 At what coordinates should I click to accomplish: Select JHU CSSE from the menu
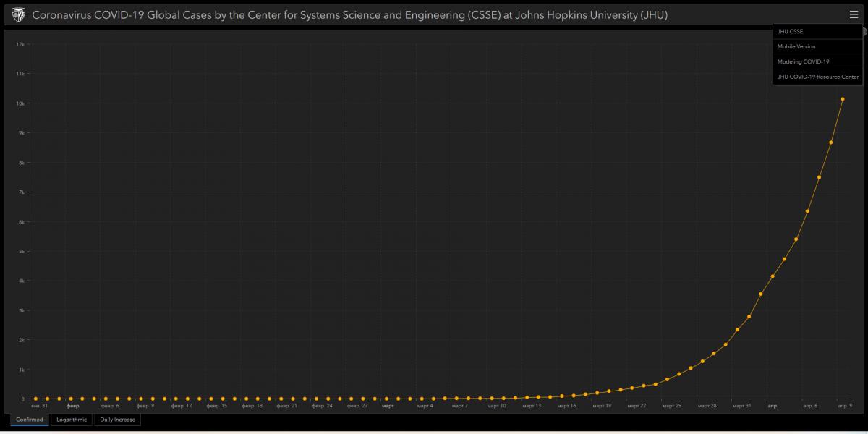pyautogui.click(x=790, y=31)
